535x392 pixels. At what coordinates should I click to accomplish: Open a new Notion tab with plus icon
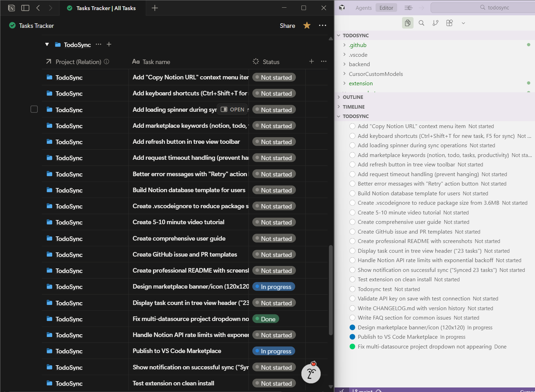155,8
